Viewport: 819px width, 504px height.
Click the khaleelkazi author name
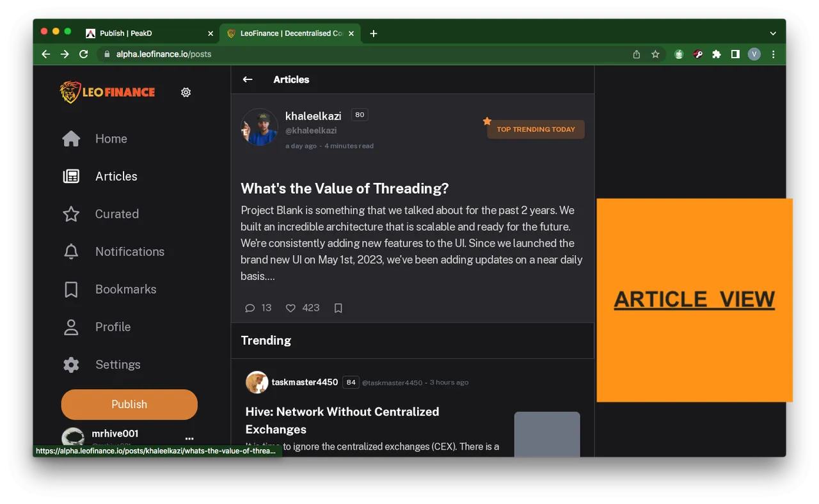click(x=313, y=116)
